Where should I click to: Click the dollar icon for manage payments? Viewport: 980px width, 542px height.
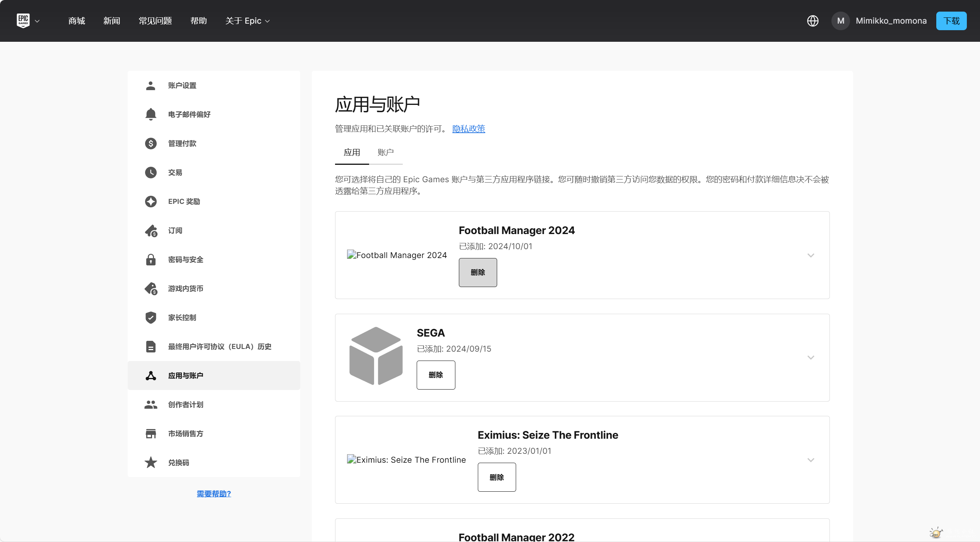[151, 144]
